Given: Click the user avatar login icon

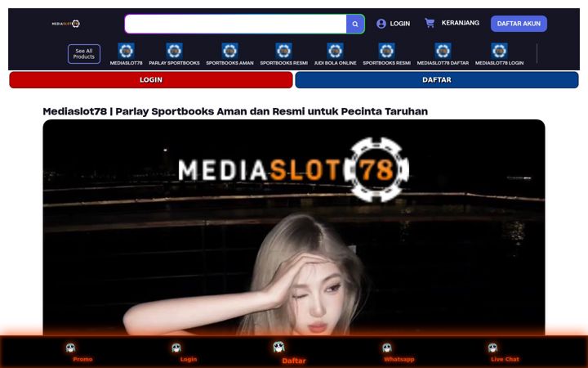Looking at the screenshot, I should pos(381,24).
